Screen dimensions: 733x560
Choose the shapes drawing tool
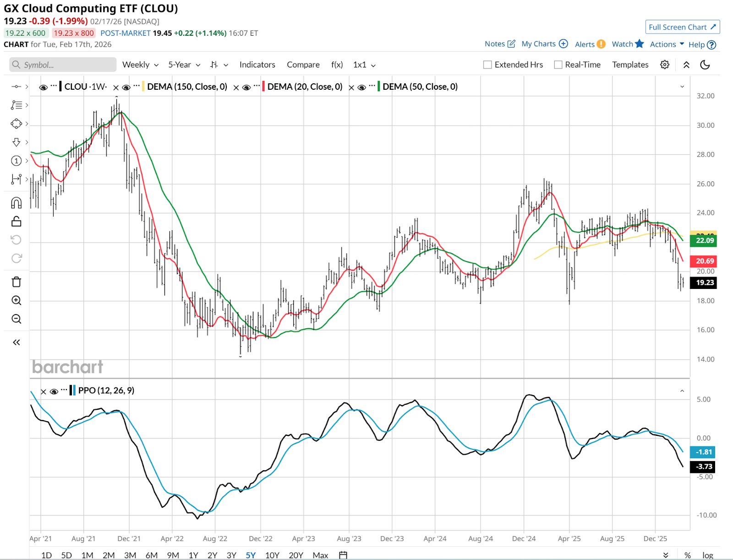tap(16, 124)
